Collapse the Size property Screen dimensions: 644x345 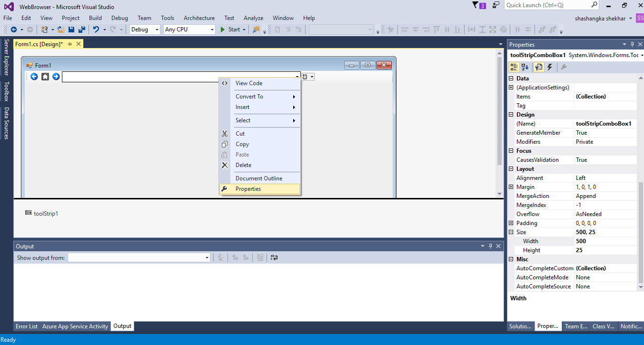coord(511,232)
